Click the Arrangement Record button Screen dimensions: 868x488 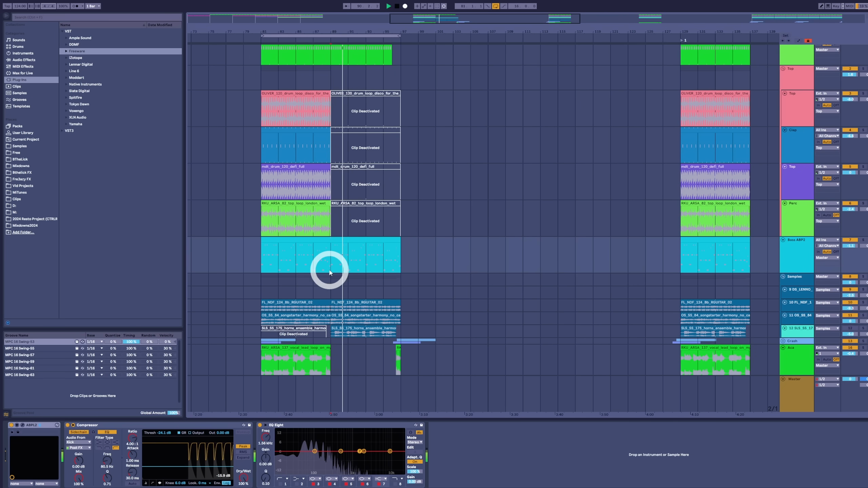(405, 6)
